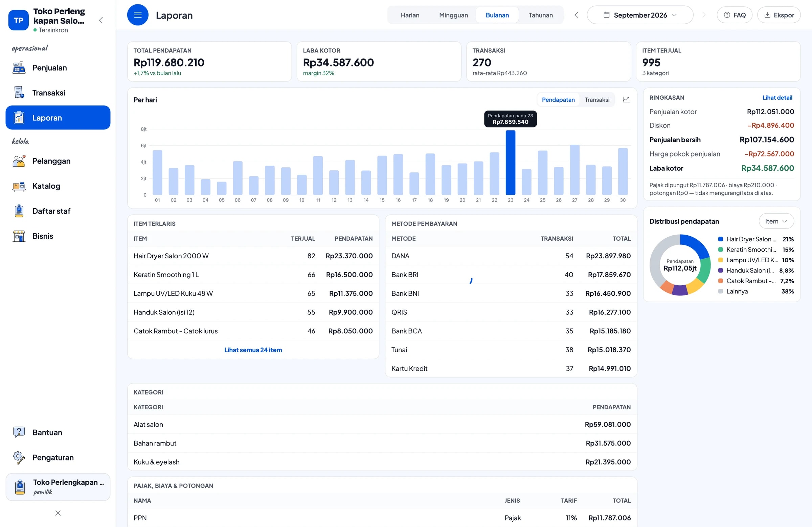Open the Pengaturan gear icon

click(19, 457)
